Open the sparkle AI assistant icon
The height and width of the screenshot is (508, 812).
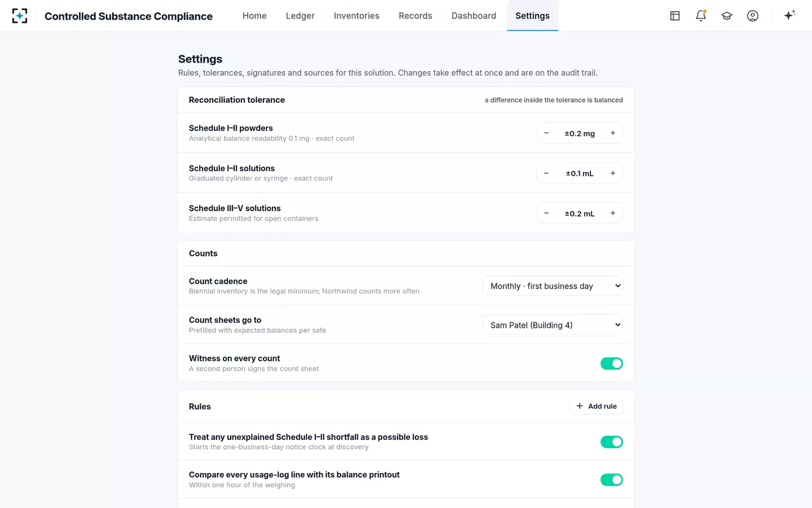(x=789, y=15)
